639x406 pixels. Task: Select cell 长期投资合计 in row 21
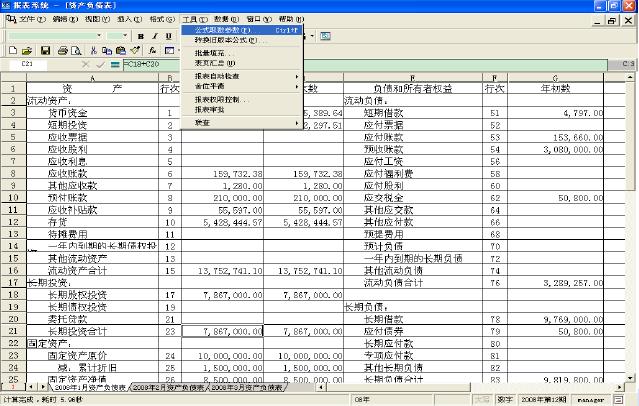click(x=93, y=331)
